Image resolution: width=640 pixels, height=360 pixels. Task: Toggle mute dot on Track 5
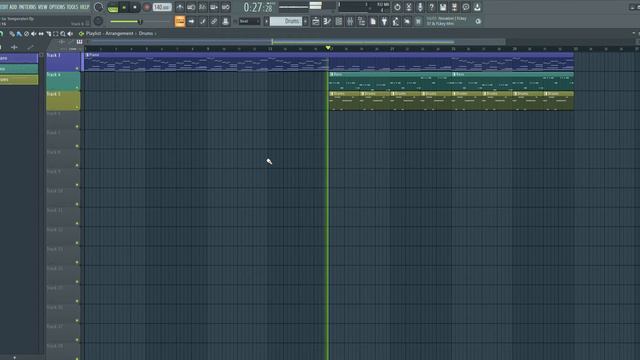point(77,107)
